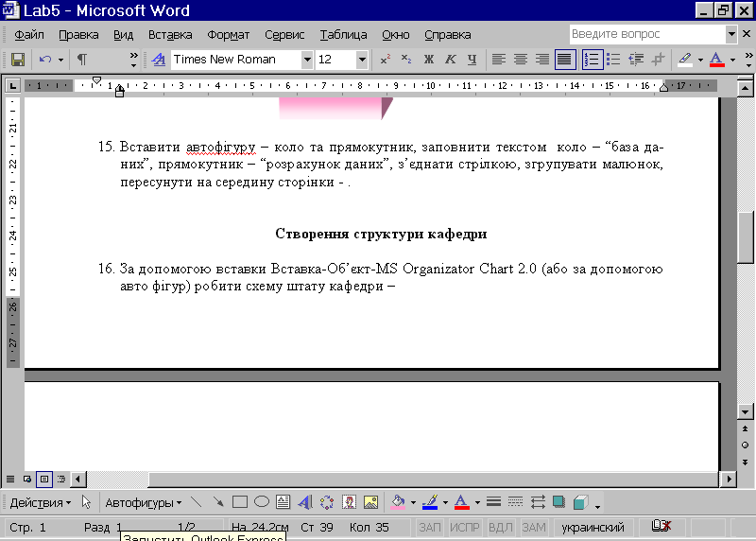
Task: Apply line color brush
Action: pyautogui.click(x=430, y=503)
